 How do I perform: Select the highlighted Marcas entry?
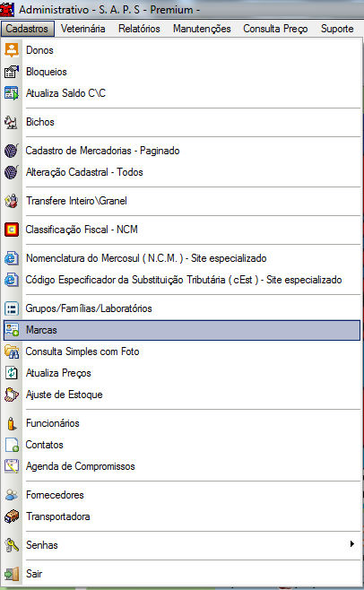[x=182, y=330]
